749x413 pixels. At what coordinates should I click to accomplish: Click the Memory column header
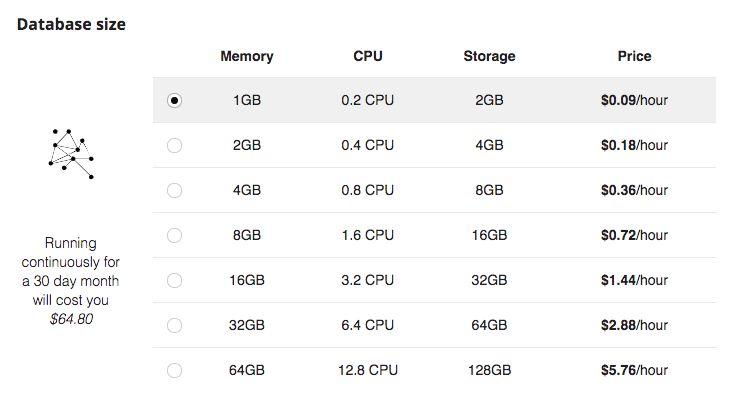pyautogui.click(x=247, y=56)
